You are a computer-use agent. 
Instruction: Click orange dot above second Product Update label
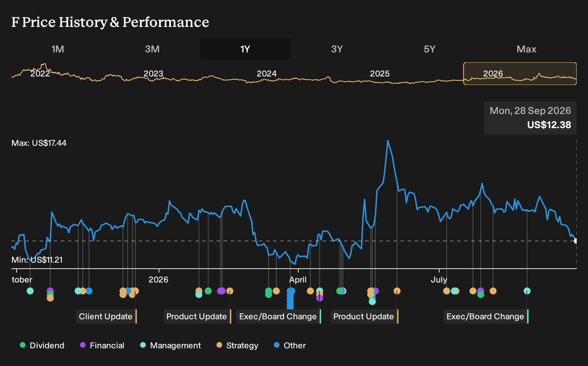(397, 291)
